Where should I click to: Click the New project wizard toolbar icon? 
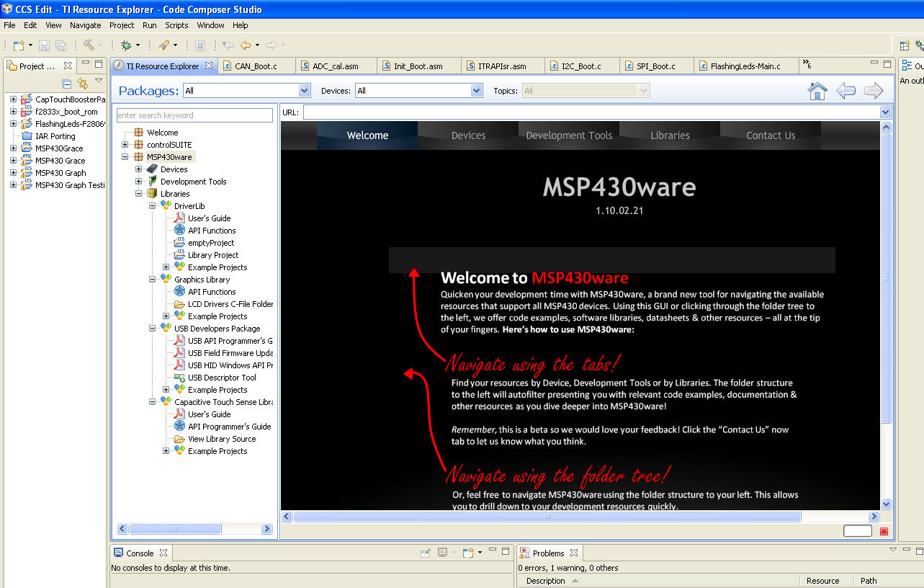[x=19, y=45]
